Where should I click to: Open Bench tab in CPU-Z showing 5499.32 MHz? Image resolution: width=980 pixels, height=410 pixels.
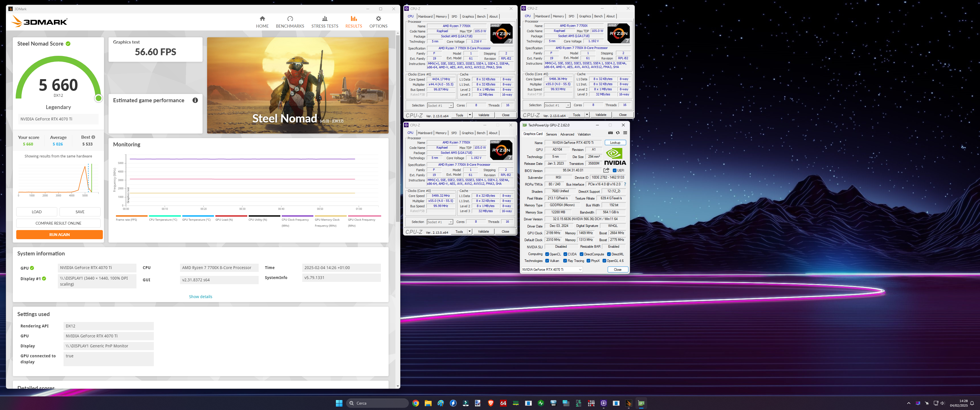pos(481,133)
